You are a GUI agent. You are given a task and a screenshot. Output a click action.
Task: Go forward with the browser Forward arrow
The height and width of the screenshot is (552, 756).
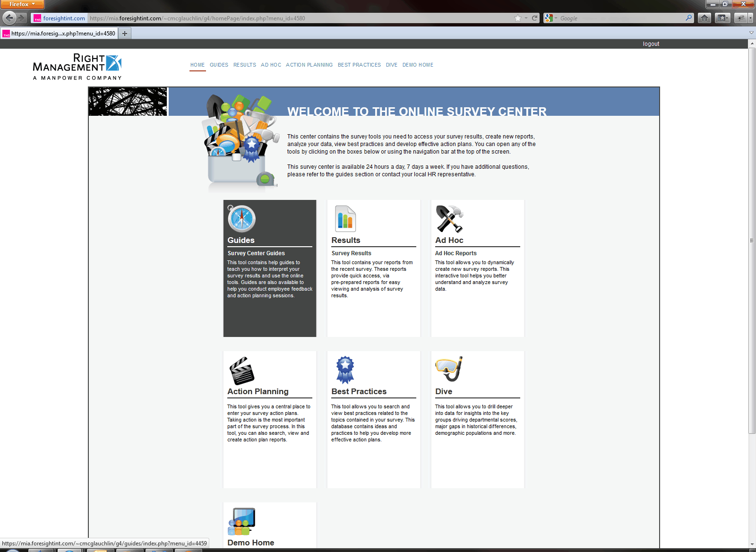click(22, 18)
